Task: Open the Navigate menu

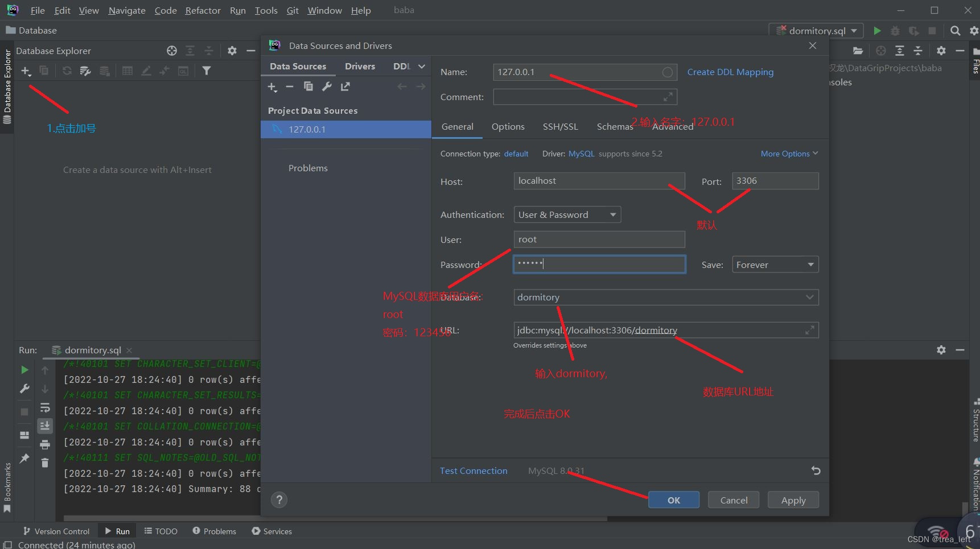Action: coord(127,10)
